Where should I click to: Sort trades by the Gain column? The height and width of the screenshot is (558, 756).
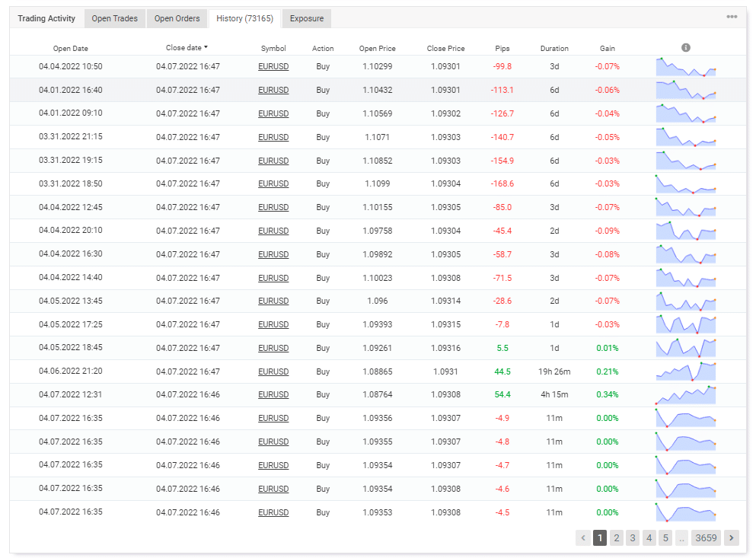click(x=607, y=48)
